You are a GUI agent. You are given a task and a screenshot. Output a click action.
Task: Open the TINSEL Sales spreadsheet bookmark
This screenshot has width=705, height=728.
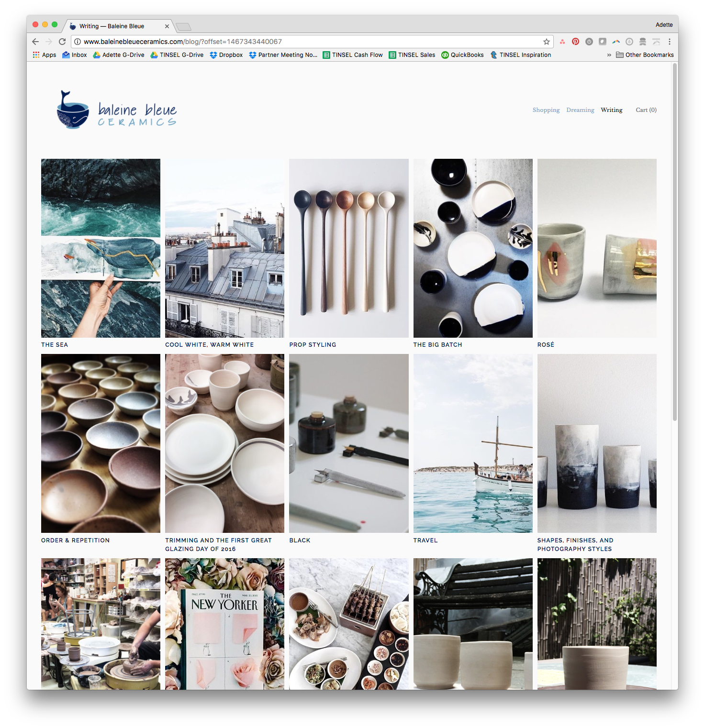click(412, 55)
